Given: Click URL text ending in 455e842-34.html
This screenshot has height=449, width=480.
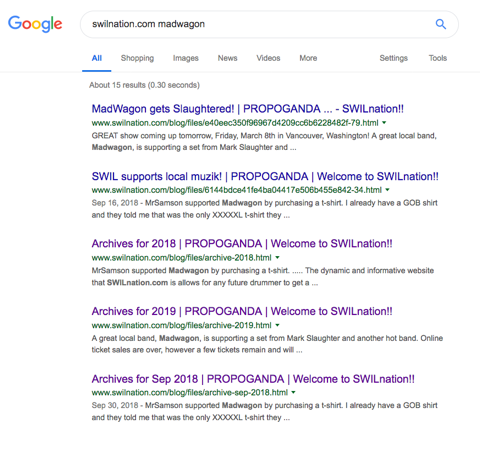Looking at the screenshot, I should (237, 190).
